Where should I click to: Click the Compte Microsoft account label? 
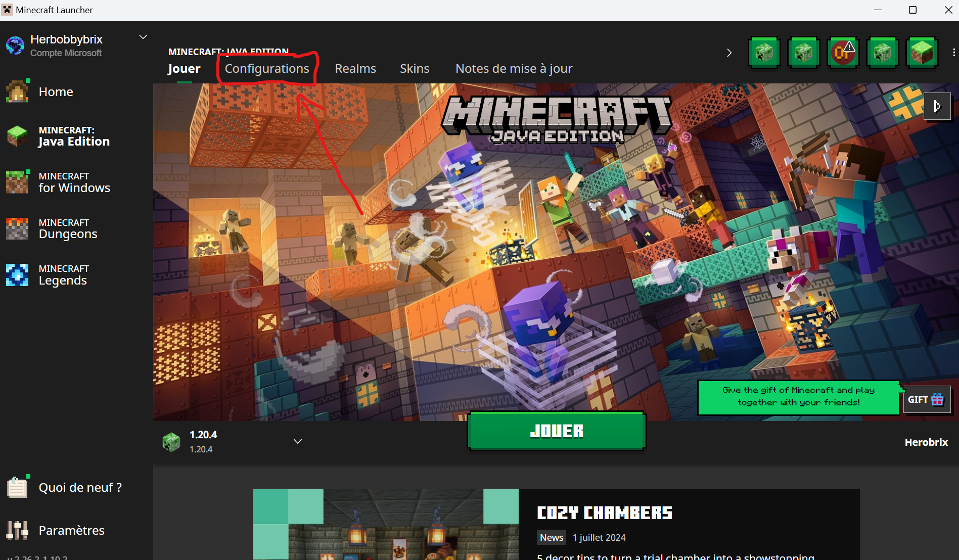click(66, 53)
